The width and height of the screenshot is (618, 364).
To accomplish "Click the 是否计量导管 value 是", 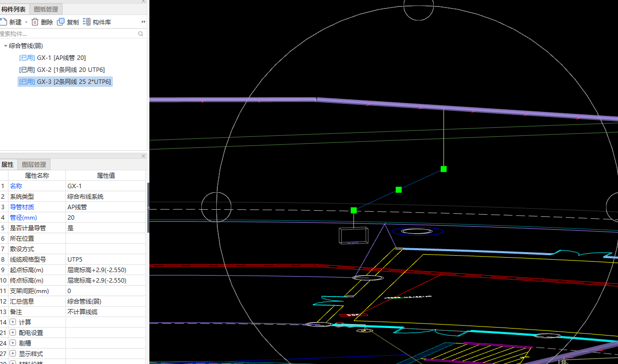I will pyautogui.click(x=105, y=228).
